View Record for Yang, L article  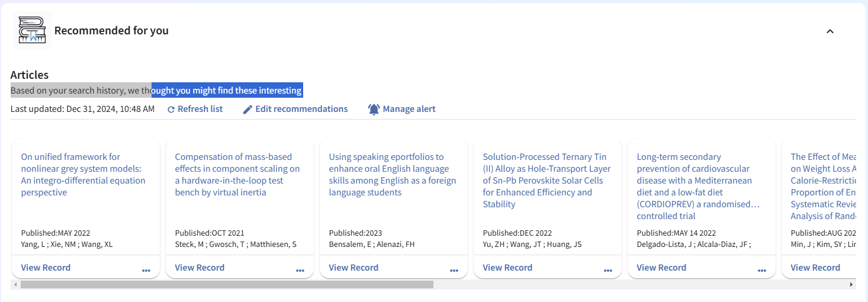pyautogui.click(x=46, y=268)
